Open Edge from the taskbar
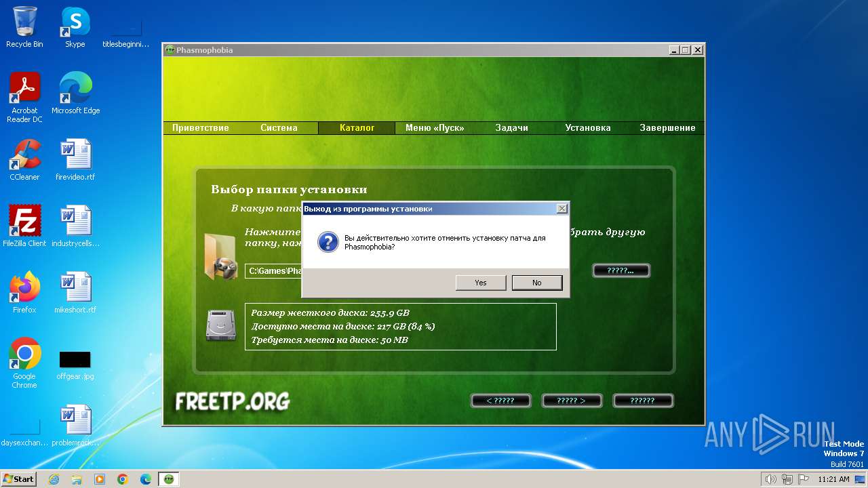The image size is (868, 488). (146, 479)
